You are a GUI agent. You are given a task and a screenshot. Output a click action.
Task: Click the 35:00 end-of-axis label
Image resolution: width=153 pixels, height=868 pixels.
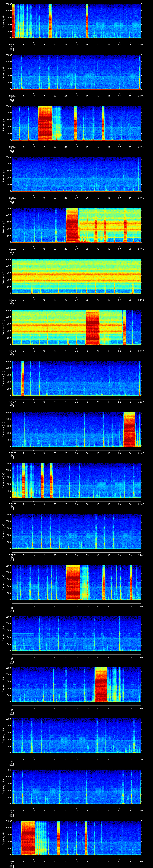pyautogui.click(x=141, y=657)
